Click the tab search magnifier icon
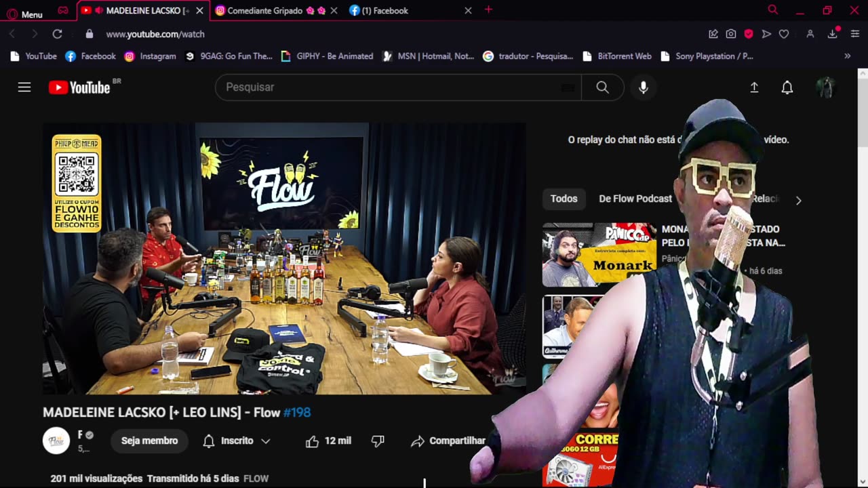The width and height of the screenshot is (868, 488). [772, 9]
